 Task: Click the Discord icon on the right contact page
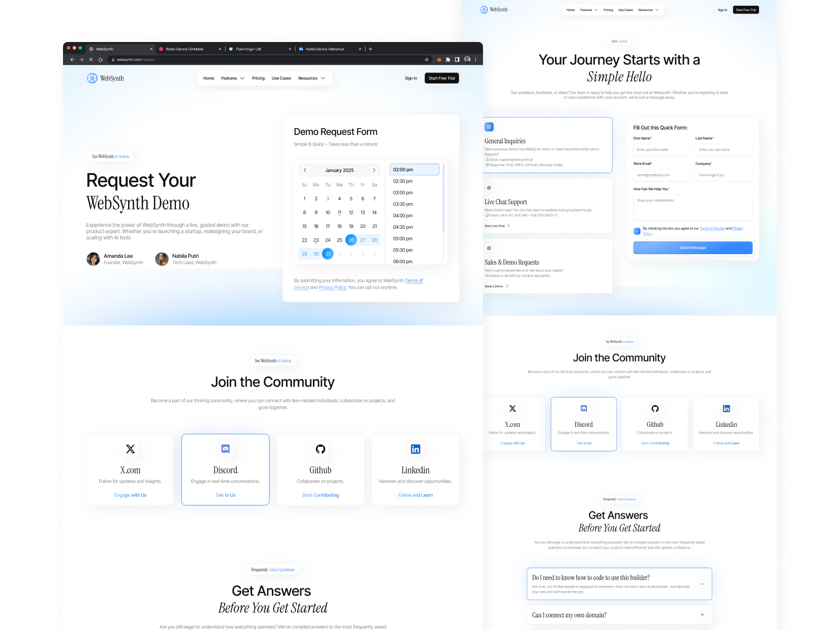(584, 408)
